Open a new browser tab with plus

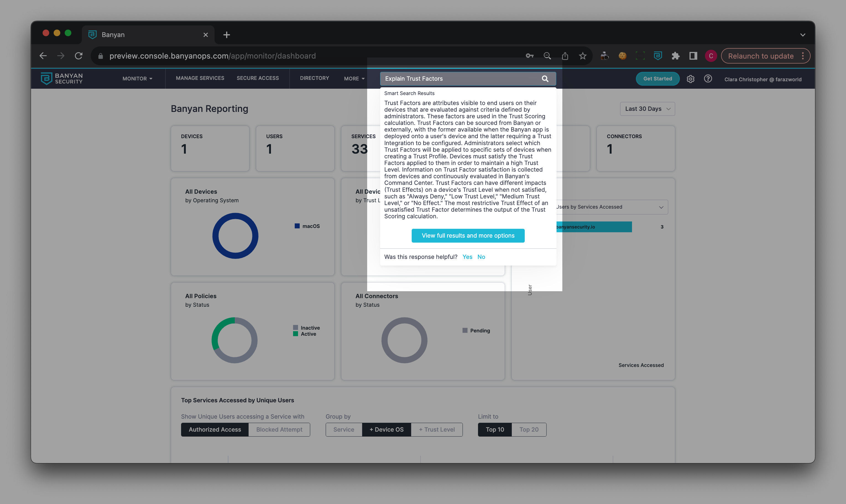227,35
